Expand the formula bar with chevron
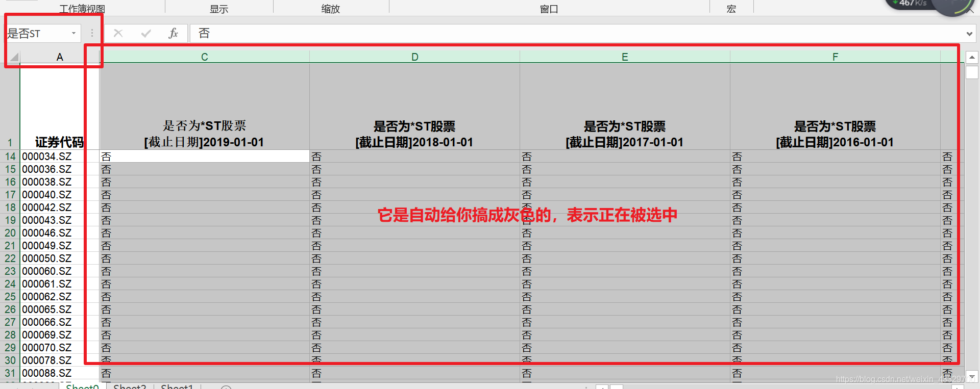The width and height of the screenshot is (980, 389). coord(969,34)
